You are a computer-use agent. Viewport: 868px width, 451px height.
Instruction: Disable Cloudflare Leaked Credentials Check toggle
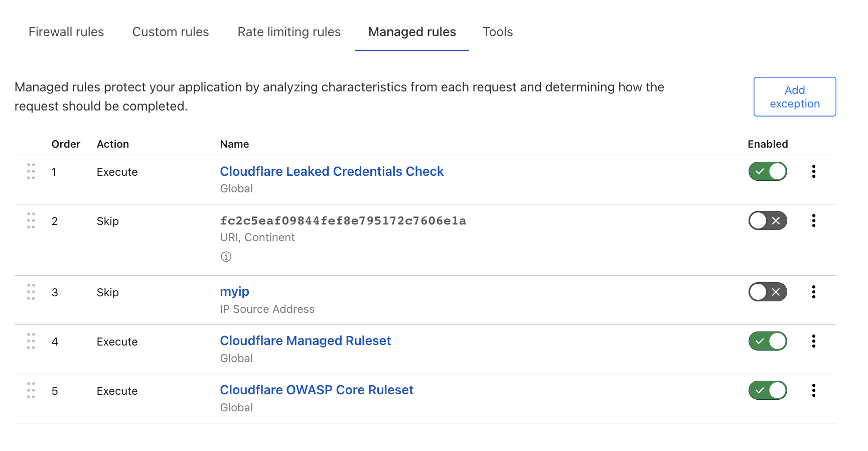point(768,171)
